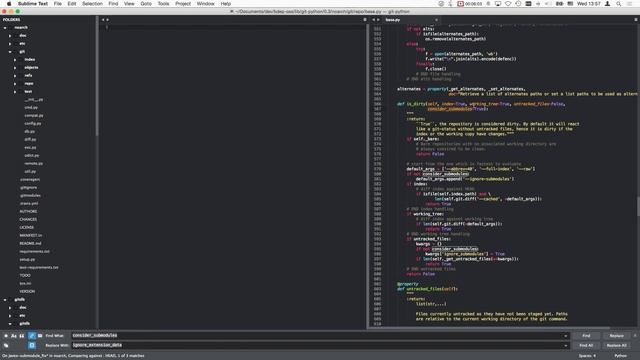Open the Tools menu
Screen dimensions: 640x360
[x=163, y=4]
